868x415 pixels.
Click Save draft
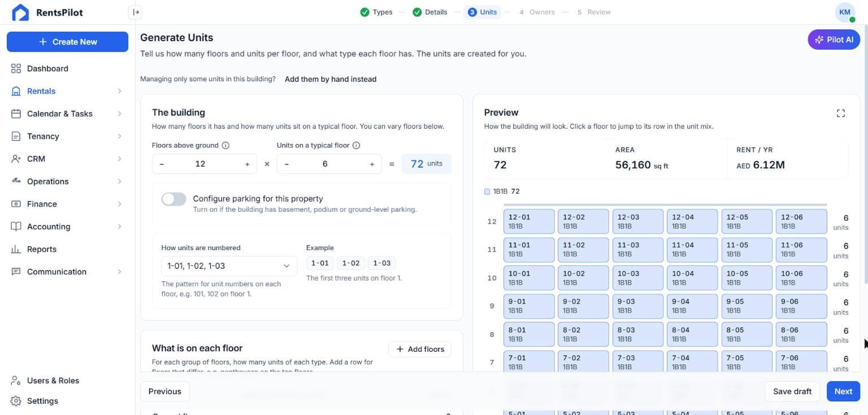click(792, 391)
